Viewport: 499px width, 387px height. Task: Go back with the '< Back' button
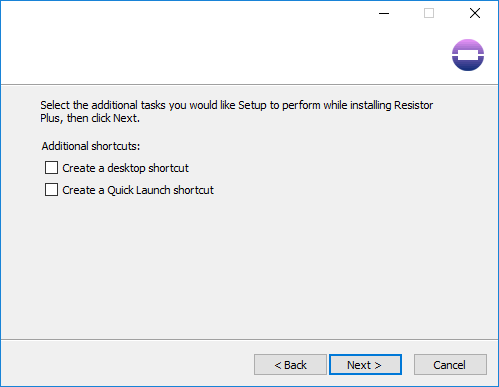(290, 365)
